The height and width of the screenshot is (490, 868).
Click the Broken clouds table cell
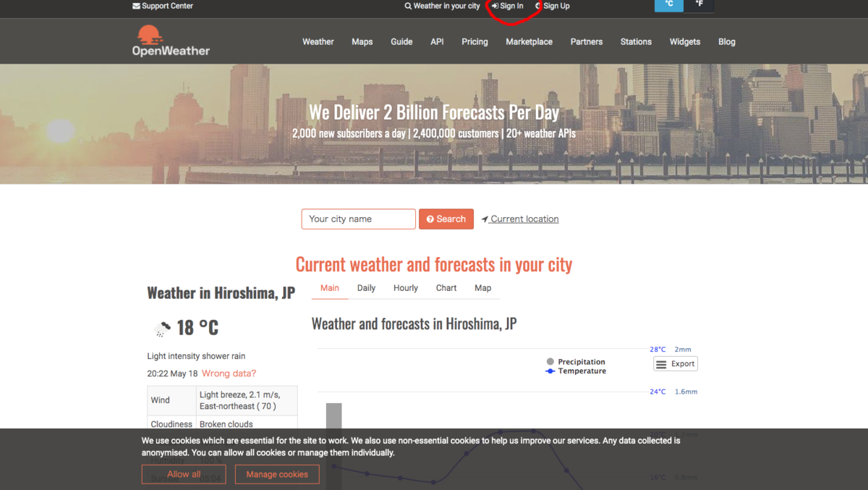pyautogui.click(x=247, y=424)
